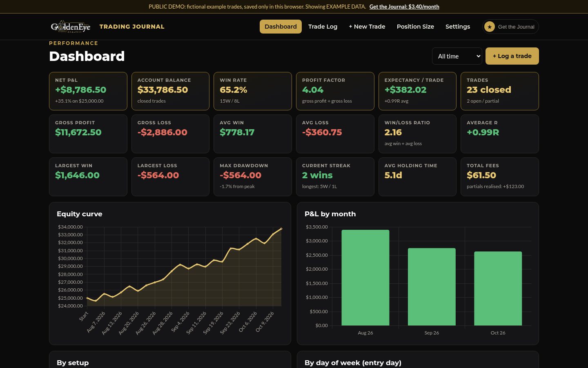Open the Dashboard tab

pos(281,27)
